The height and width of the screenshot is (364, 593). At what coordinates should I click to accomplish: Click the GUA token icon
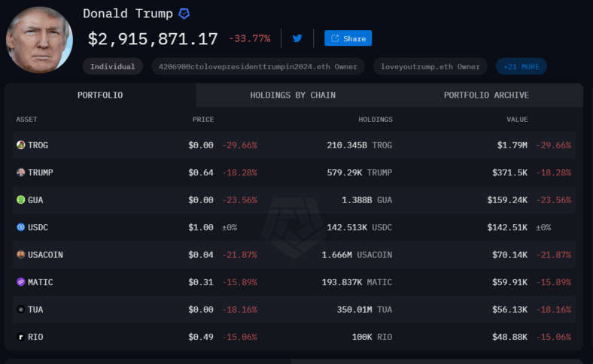click(x=21, y=200)
